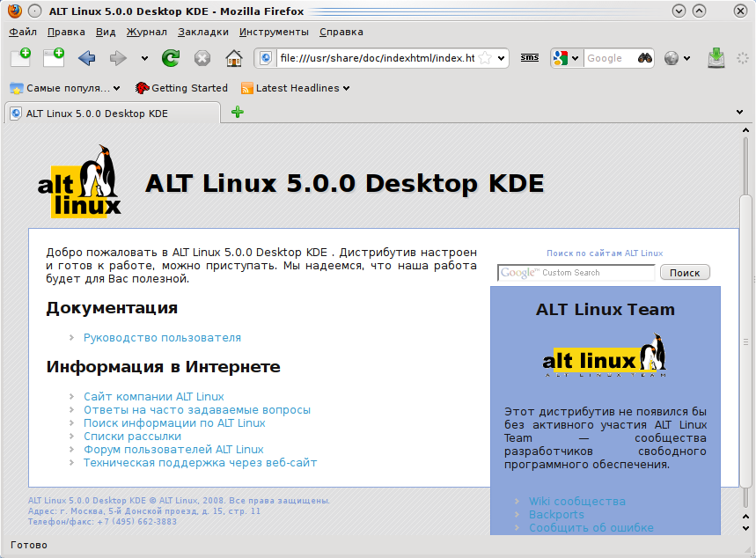Open the URL bar history dropdown
The image size is (756, 558).
coord(501,59)
